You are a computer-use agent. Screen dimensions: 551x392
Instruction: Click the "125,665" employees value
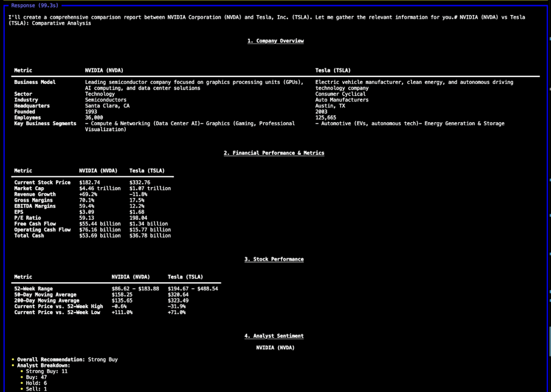tap(326, 118)
